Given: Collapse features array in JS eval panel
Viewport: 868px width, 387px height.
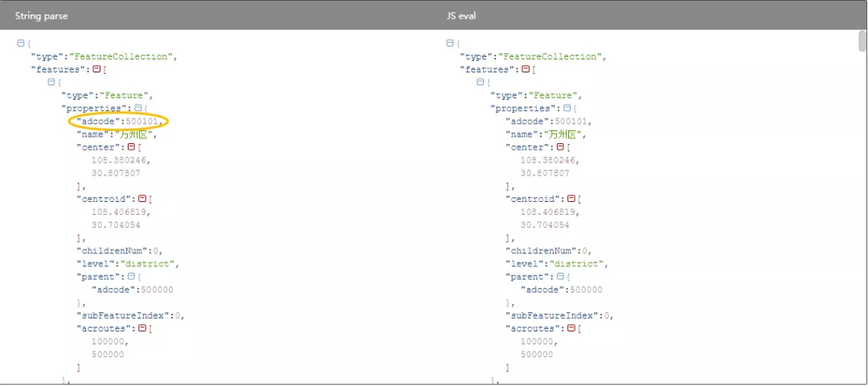Looking at the screenshot, I should (526, 69).
